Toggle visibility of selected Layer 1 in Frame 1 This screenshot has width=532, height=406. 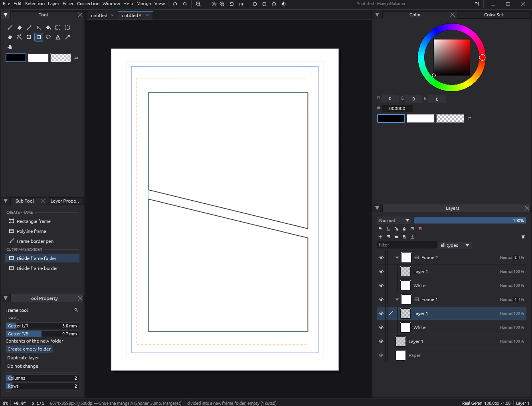tap(381, 313)
